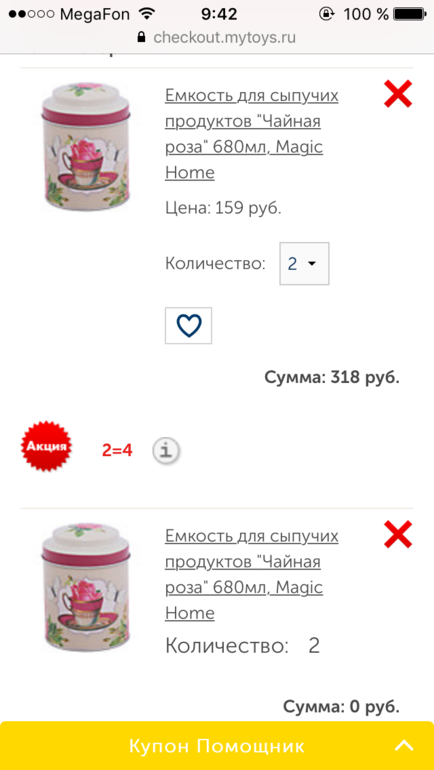Tap the lock icon in the address bar
This screenshot has width=434, height=770.
tap(142, 37)
